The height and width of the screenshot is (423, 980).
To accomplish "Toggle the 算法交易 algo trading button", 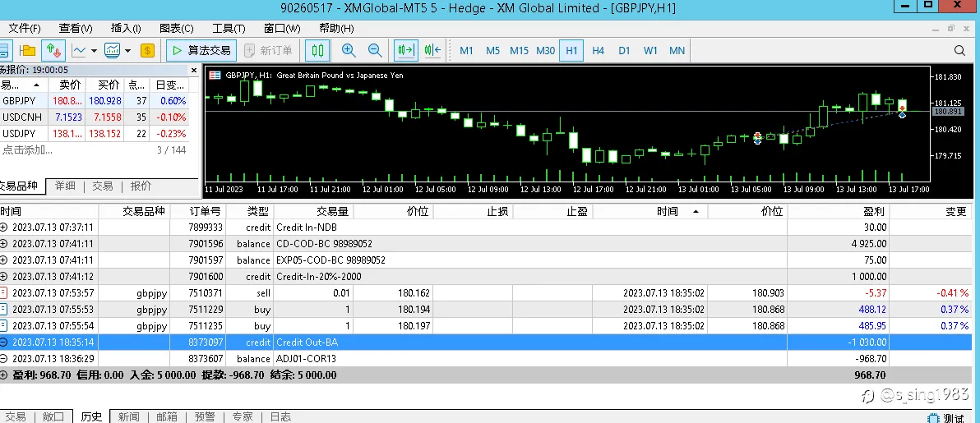I will [201, 51].
